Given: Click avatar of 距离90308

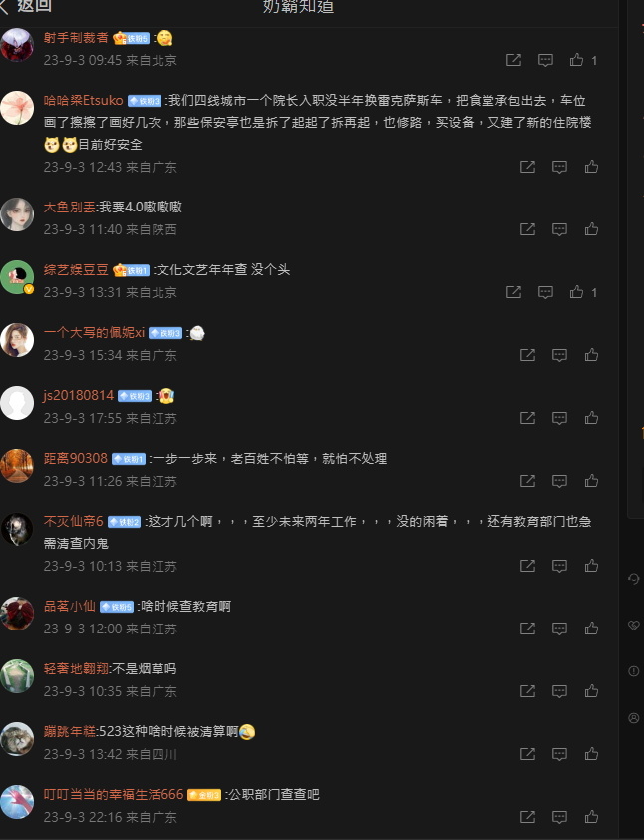Looking at the screenshot, I should pos(17,466).
